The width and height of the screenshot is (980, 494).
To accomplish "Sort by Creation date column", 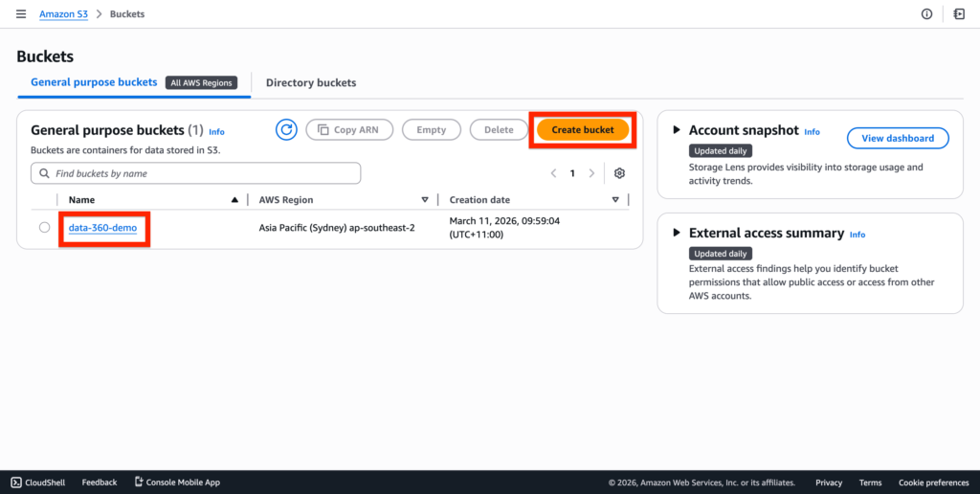I will point(615,200).
